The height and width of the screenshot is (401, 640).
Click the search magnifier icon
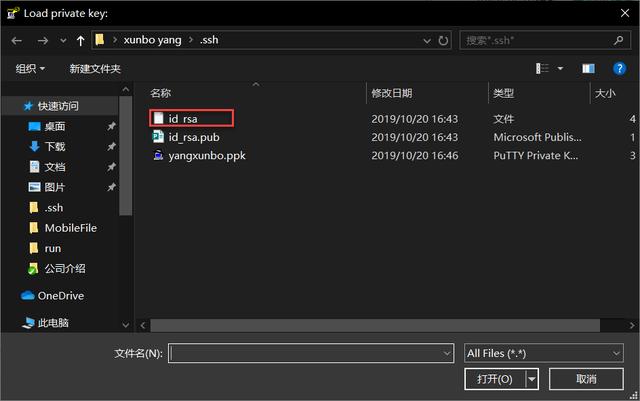click(618, 40)
